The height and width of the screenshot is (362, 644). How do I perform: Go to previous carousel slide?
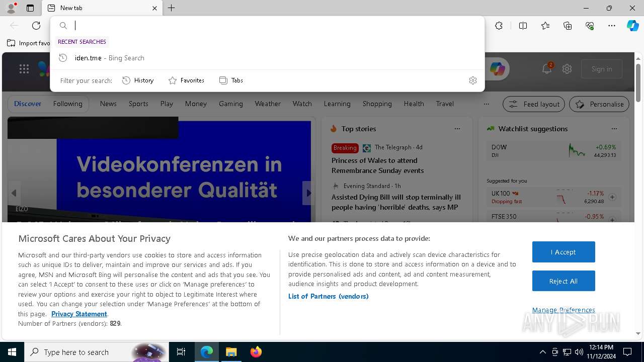click(14, 193)
